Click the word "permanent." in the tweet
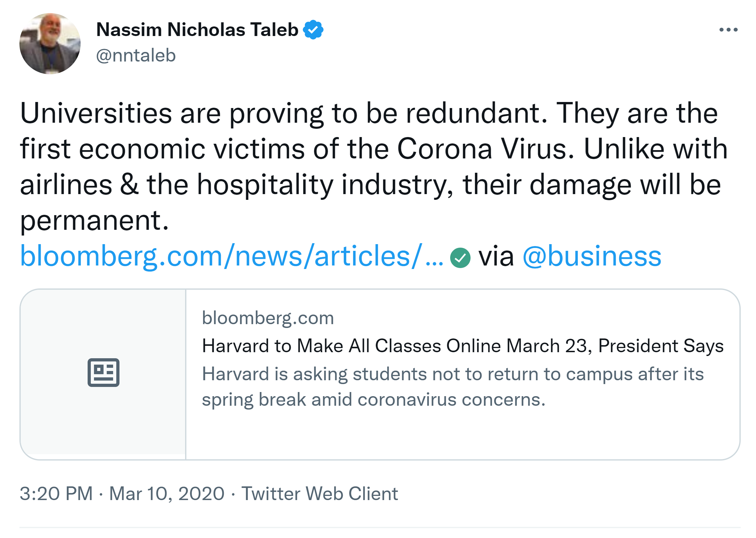Image resolution: width=756 pixels, height=538 pixels. click(94, 220)
